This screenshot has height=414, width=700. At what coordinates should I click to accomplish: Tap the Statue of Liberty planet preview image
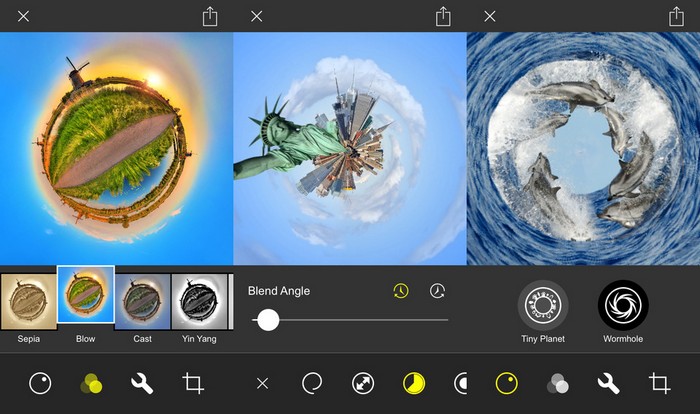[350, 148]
